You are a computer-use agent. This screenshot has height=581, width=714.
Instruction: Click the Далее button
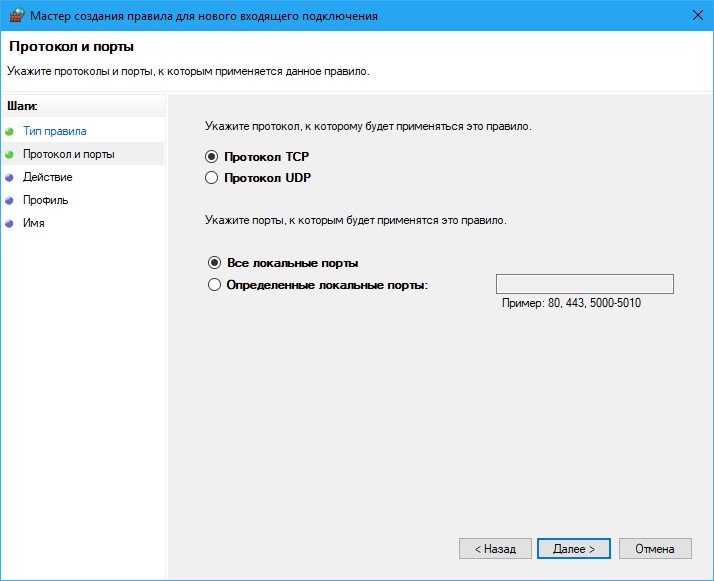pos(574,549)
